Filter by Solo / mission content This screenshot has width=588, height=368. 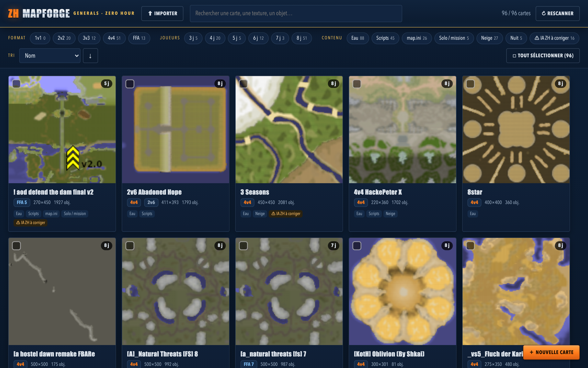coord(454,38)
